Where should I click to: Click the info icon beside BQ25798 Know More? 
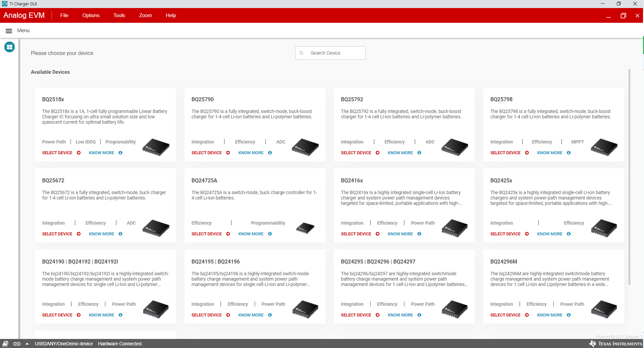click(x=569, y=153)
